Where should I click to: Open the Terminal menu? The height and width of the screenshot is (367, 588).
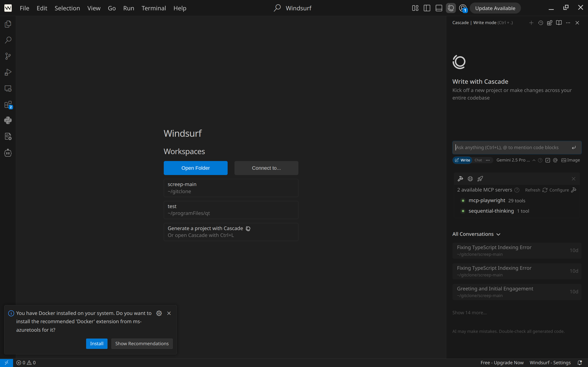point(154,8)
